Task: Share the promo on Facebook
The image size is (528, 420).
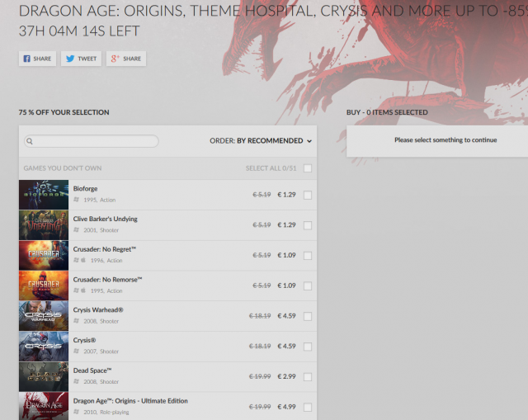Action: [x=37, y=59]
